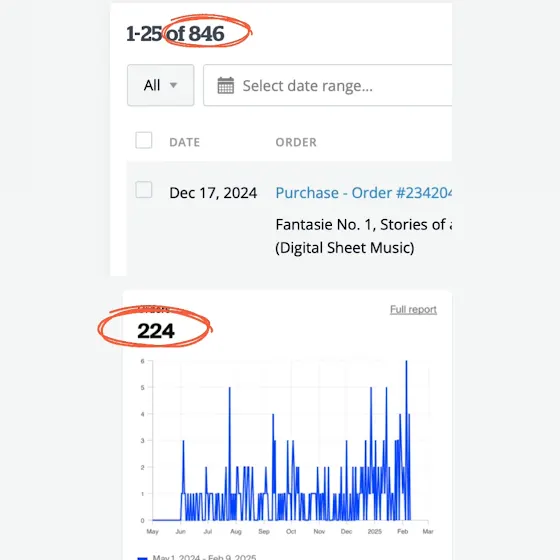
Task: Click the blue legend swatch below chart
Action: [x=142, y=558]
